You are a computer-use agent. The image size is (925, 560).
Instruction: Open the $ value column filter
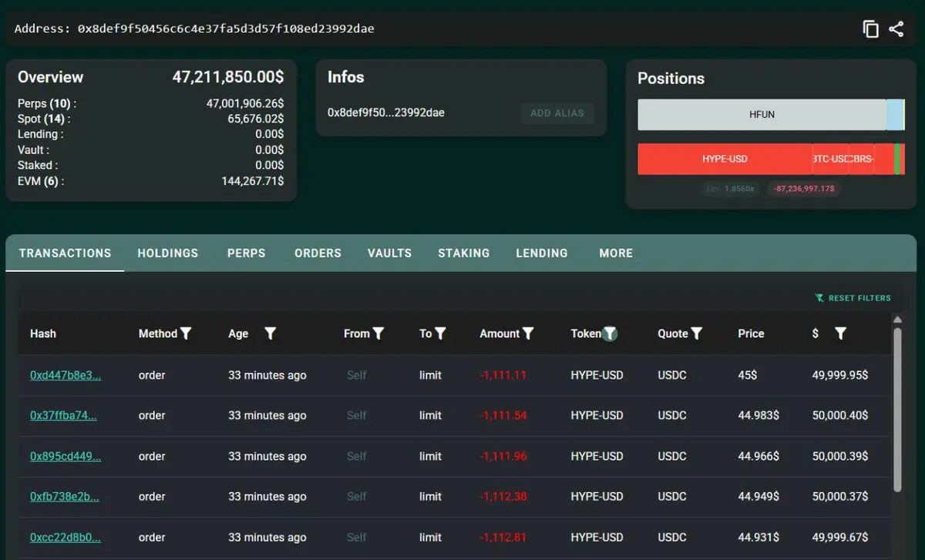point(841,334)
